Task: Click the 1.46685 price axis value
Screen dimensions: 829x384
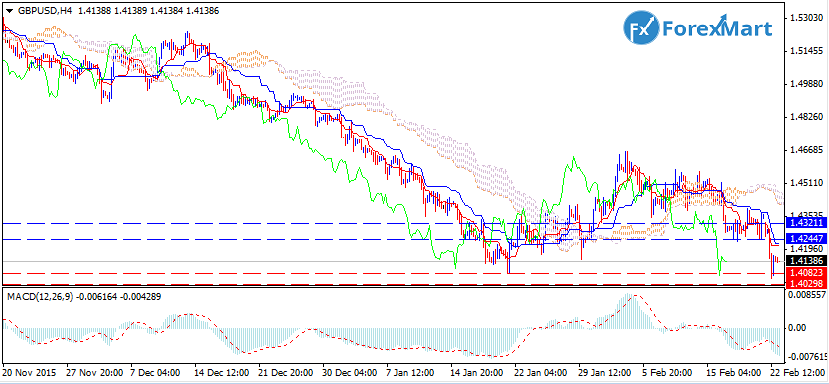Action: [x=805, y=150]
